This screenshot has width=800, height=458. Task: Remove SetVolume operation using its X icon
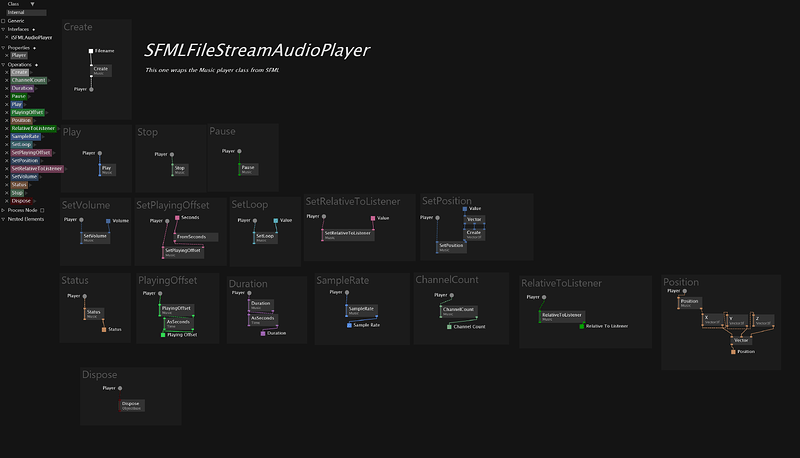click(7, 176)
